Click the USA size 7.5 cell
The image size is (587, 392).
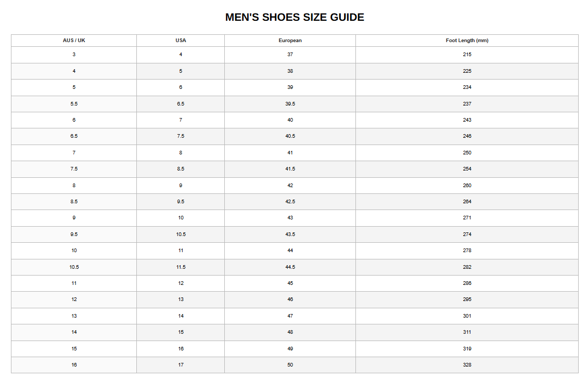pos(181,136)
